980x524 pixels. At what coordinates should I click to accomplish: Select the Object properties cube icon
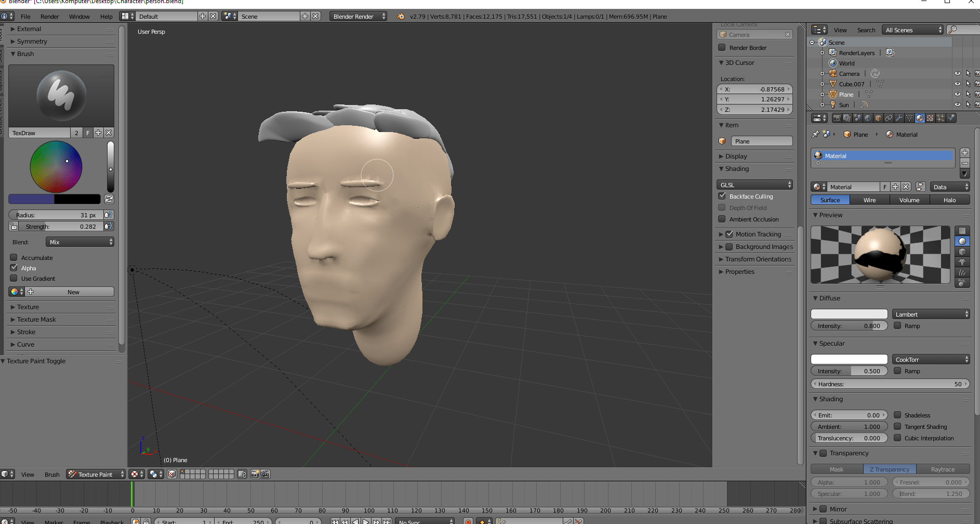(878, 118)
